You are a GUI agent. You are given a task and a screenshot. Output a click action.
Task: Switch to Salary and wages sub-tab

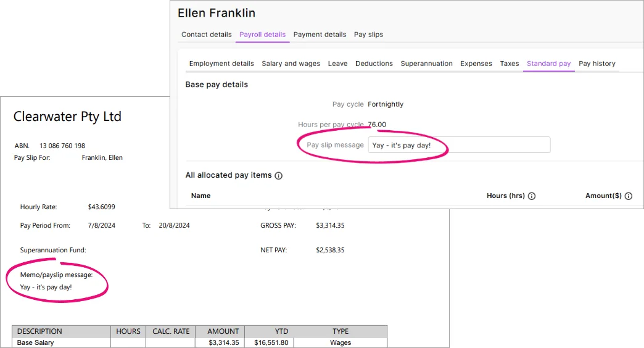[x=291, y=64]
